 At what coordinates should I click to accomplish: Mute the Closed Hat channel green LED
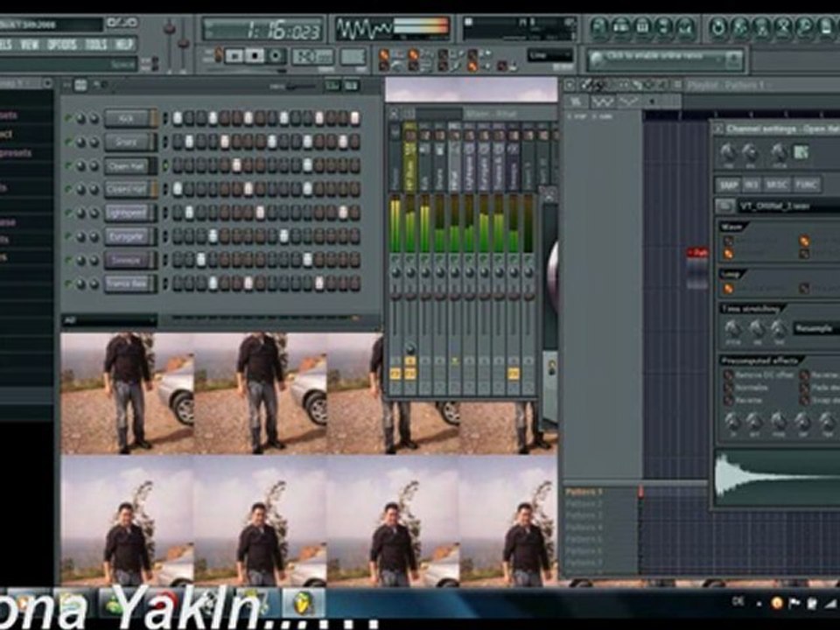click(x=68, y=189)
